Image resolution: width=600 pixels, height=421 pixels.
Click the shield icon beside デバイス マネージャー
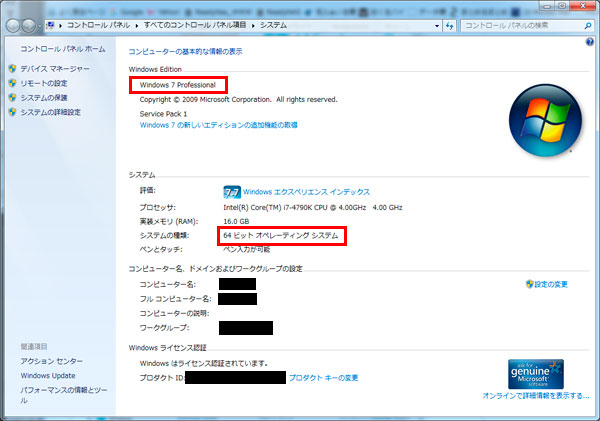[12, 69]
